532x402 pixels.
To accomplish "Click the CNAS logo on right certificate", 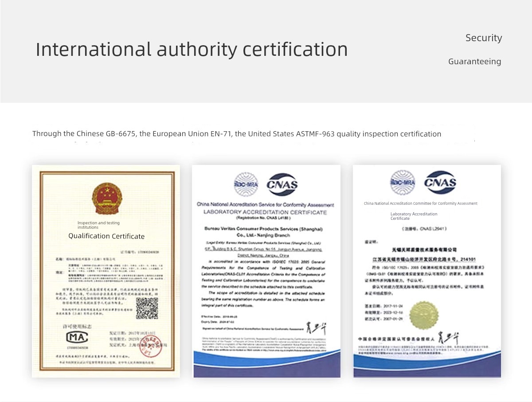I will (x=440, y=183).
